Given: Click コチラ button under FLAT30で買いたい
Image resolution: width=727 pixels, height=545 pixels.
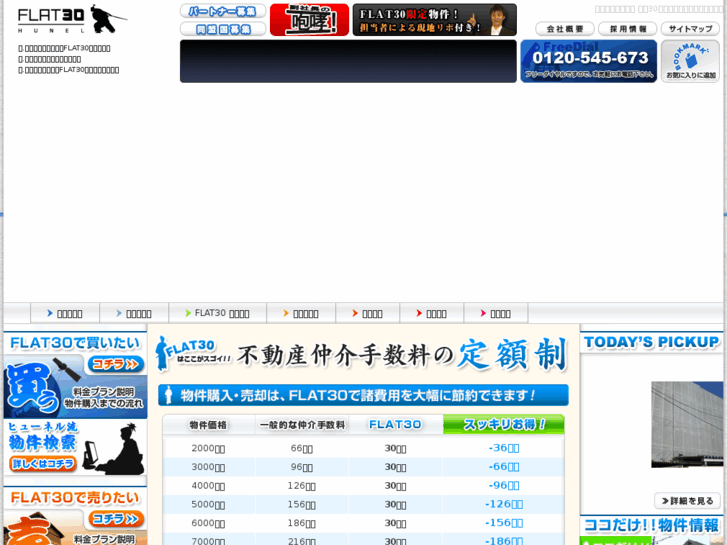Looking at the screenshot, I should click(x=115, y=365).
